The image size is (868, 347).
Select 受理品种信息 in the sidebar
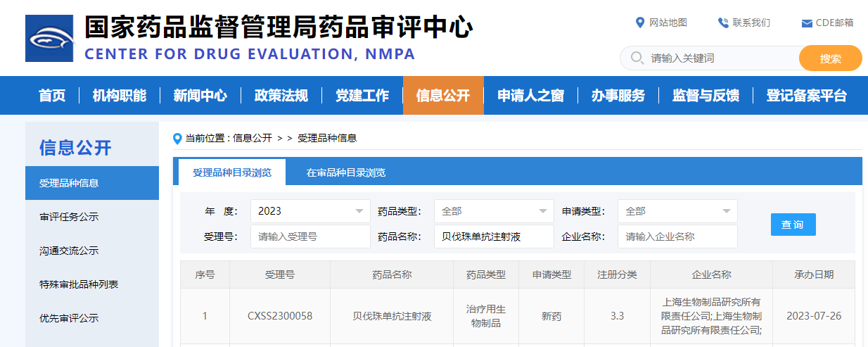(92, 183)
